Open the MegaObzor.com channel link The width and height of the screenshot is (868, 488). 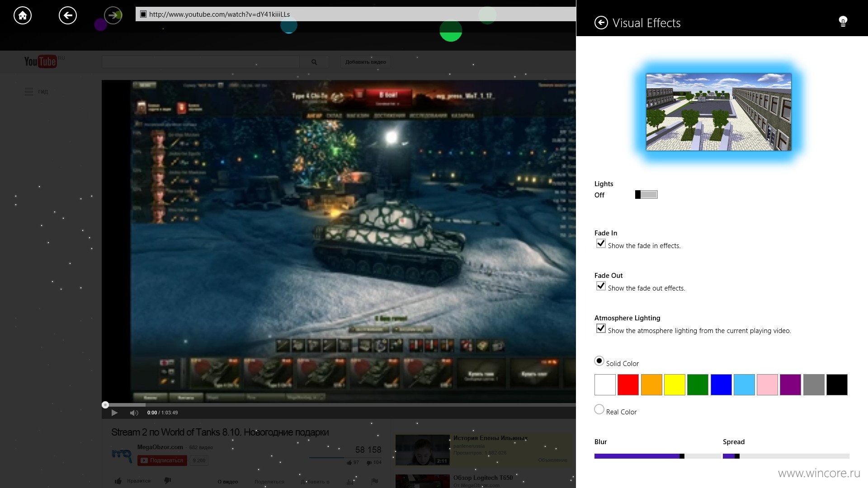point(160,447)
